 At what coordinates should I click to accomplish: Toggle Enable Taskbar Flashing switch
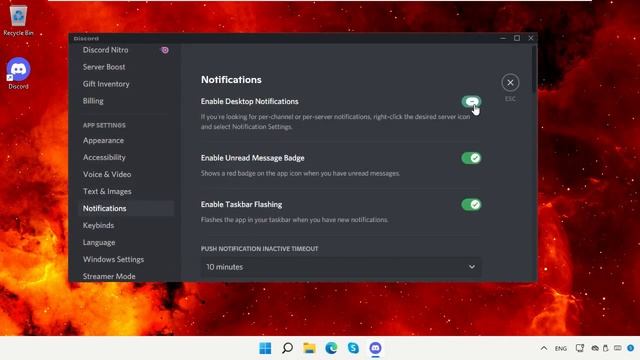pos(471,204)
